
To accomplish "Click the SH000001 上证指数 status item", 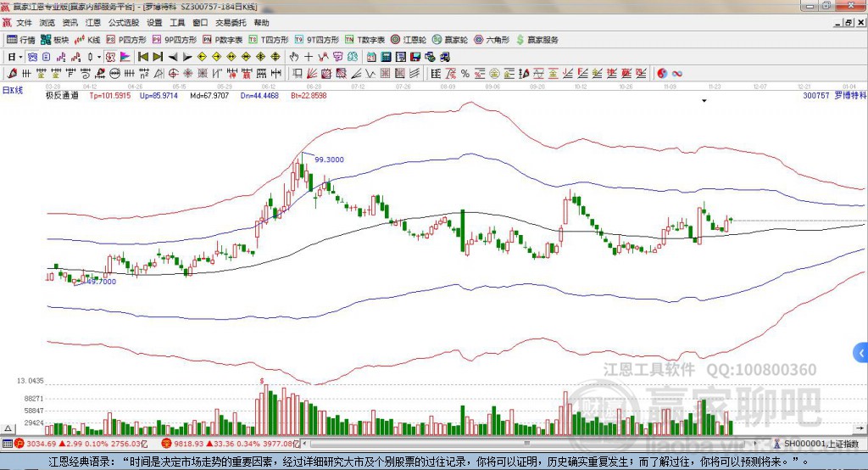I will tap(816, 444).
